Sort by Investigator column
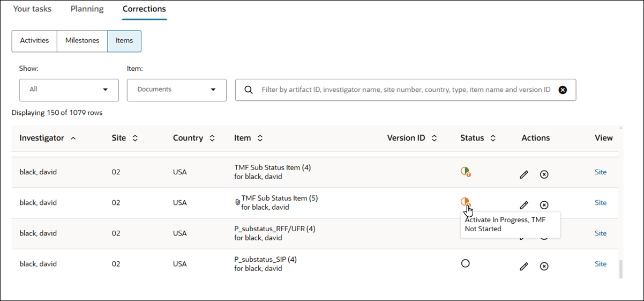Viewport: 644px width, 301px height. coord(73,138)
